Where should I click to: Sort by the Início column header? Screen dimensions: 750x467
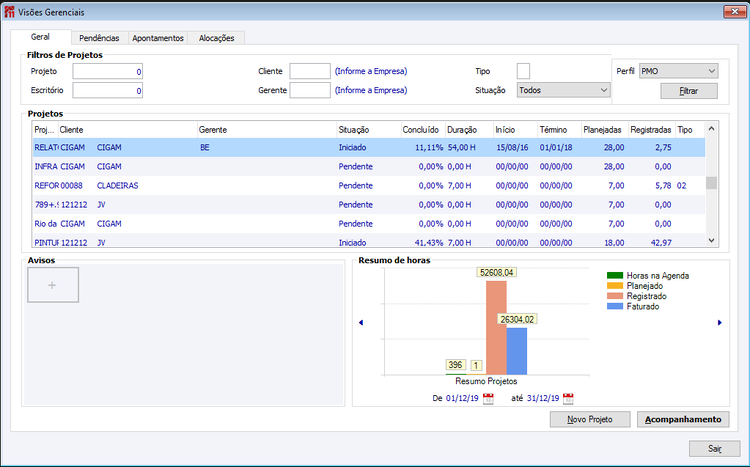[x=515, y=130]
